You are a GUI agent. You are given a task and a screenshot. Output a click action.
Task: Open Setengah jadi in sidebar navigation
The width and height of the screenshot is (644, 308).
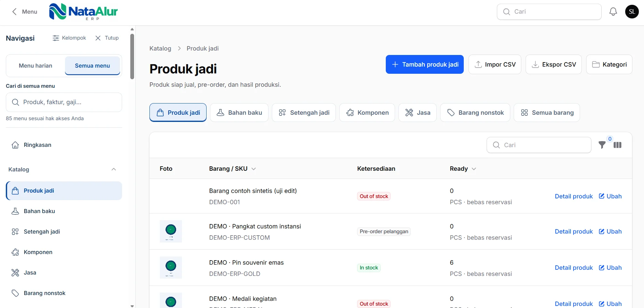tap(64, 232)
